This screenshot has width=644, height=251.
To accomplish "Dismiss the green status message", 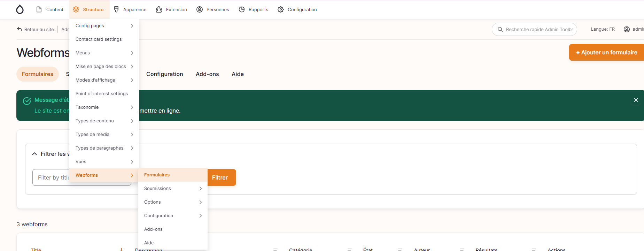I will pos(636,100).
